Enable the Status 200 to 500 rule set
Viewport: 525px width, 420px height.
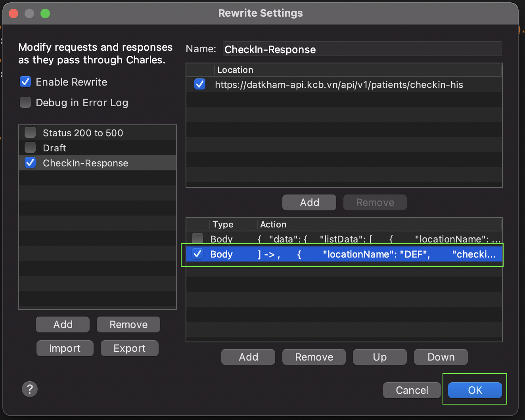tap(30, 132)
